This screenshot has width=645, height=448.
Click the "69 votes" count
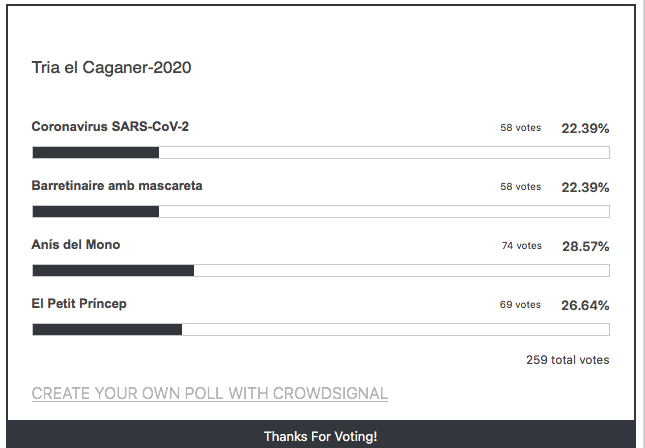[x=520, y=305]
